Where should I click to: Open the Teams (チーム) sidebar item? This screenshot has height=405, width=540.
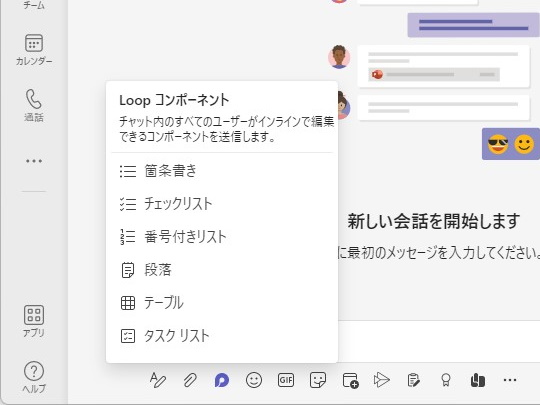click(x=34, y=5)
